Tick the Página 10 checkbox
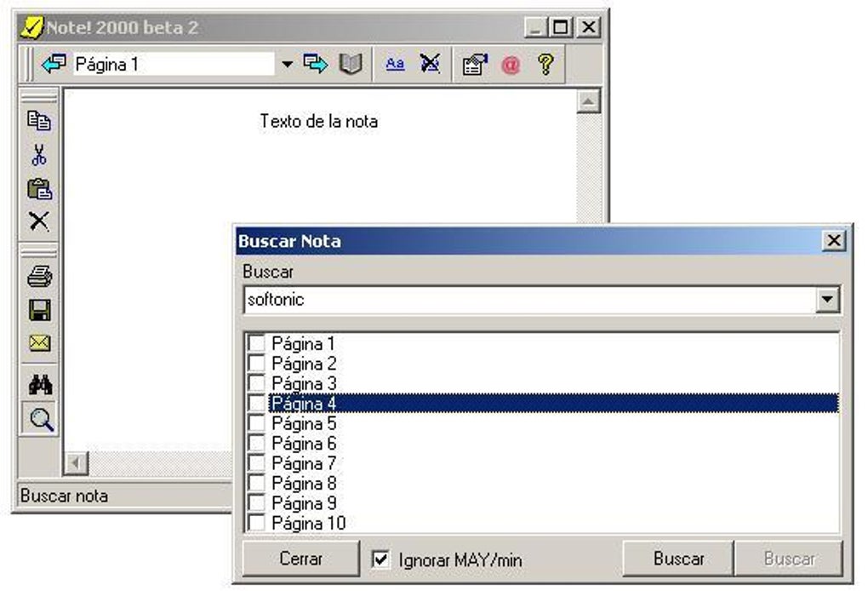Image resolution: width=868 pixels, height=591 pixels. click(x=257, y=523)
